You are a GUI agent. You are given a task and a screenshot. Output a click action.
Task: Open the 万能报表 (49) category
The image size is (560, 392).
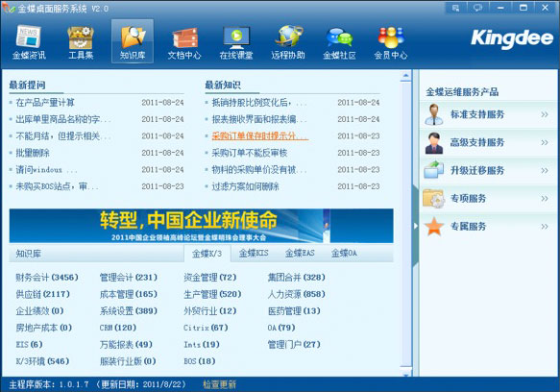tap(126, 345)
